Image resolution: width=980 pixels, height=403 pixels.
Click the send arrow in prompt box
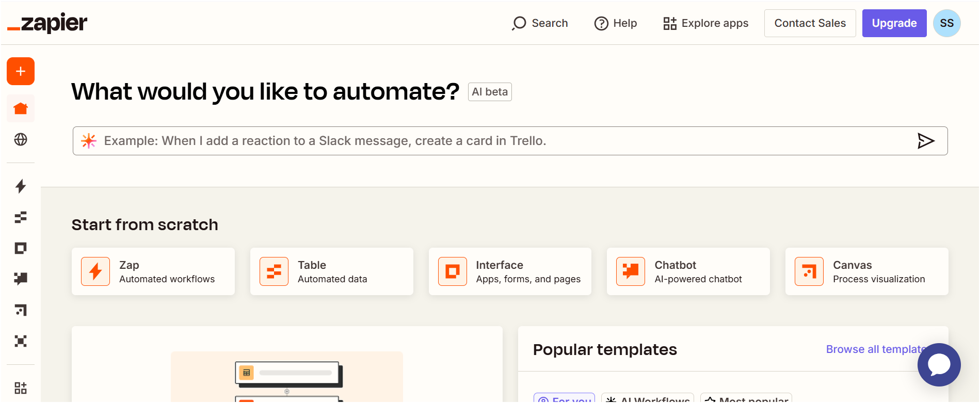[926, 141]
